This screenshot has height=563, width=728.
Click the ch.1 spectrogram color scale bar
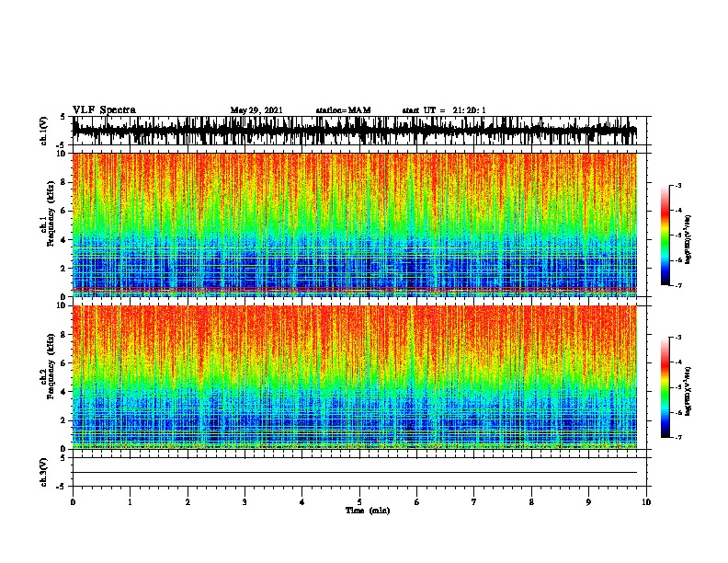click(x=665, y=236)
